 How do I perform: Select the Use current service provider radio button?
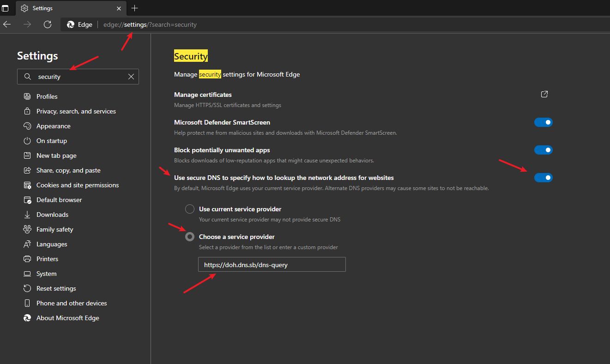(190, 209)
